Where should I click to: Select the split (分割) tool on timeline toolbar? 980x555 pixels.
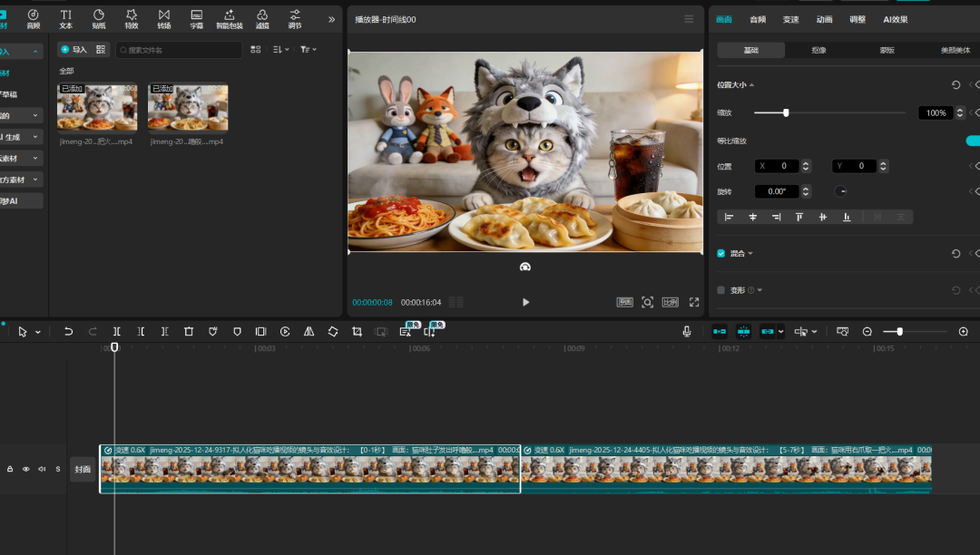coord(116,331)
